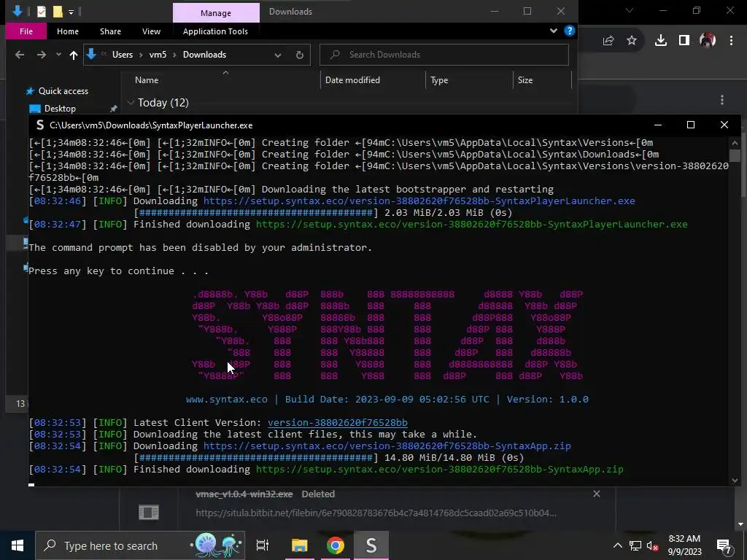The width and height of the screenshot is (747, 560).
Task: Refresh the Downloads folder view
Action: point(300,55)
